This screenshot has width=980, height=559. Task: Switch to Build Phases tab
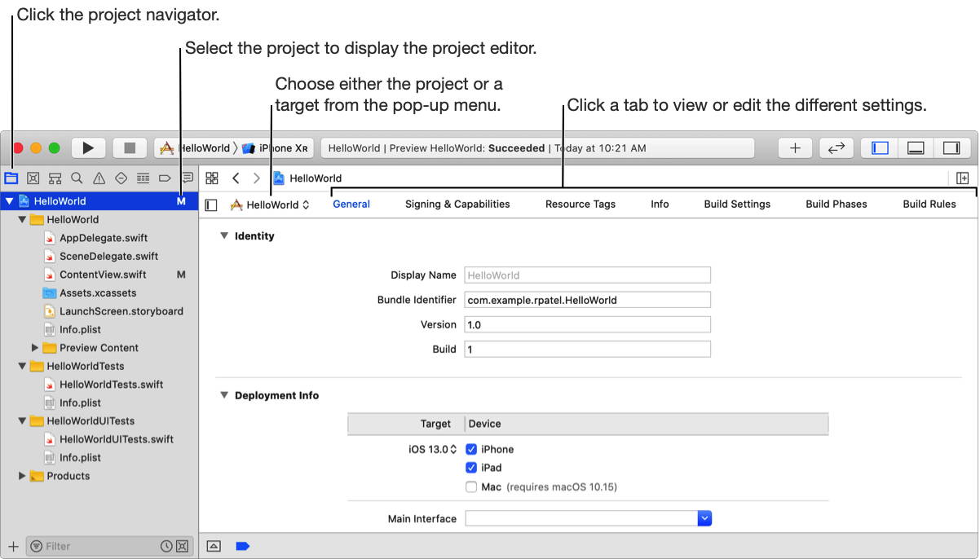pyautogui.click(x=837, y=205)
